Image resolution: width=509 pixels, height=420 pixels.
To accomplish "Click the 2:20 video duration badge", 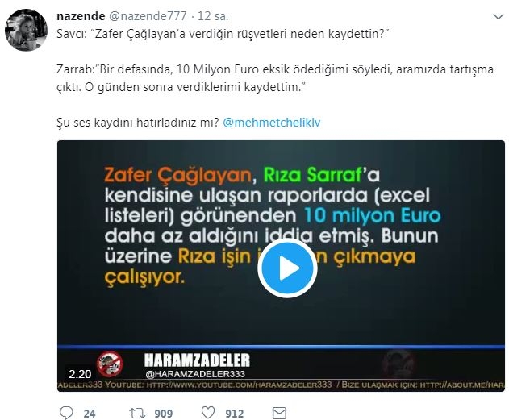I will [80, 374].
